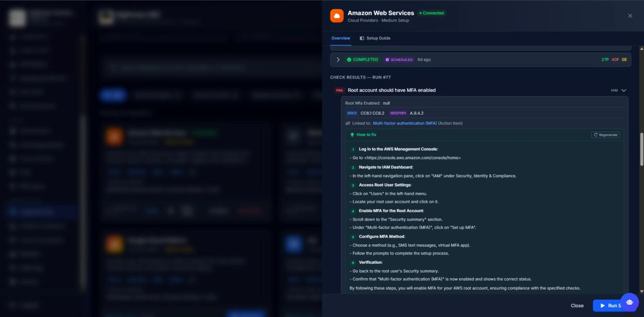Image resolution: width=644 pixels, height=317 pixels.
Task: Close the Amazon Web Services panel with X
Action: pyautogui.click(x=630, y=16)
